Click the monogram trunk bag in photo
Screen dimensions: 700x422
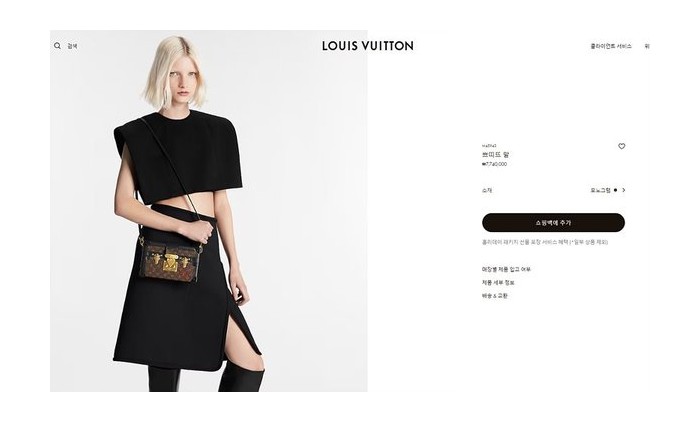point(169,261)
